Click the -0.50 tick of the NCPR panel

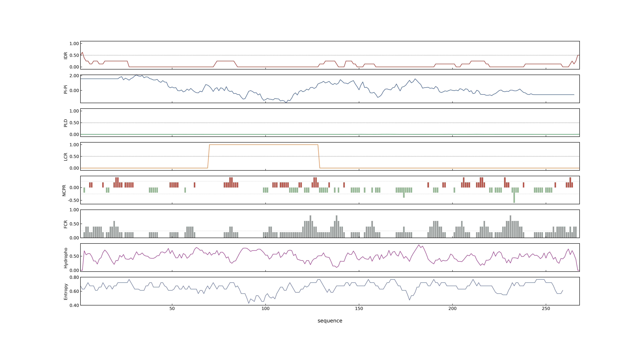pos(73,200)
